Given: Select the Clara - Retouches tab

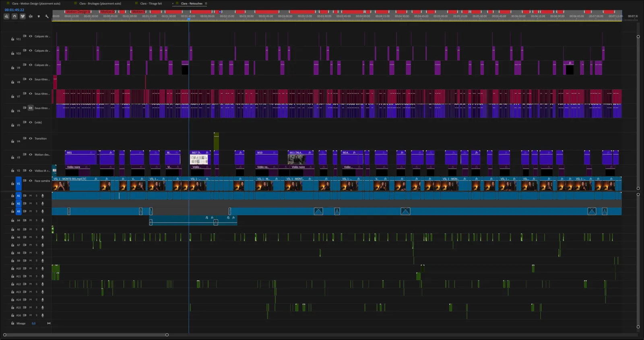Looking at the screenshot, I should (192, 4).
